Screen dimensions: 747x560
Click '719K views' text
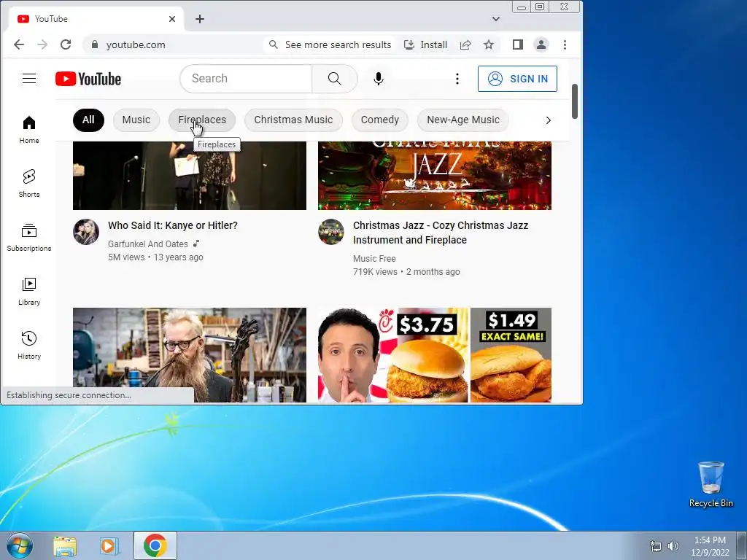375,272
